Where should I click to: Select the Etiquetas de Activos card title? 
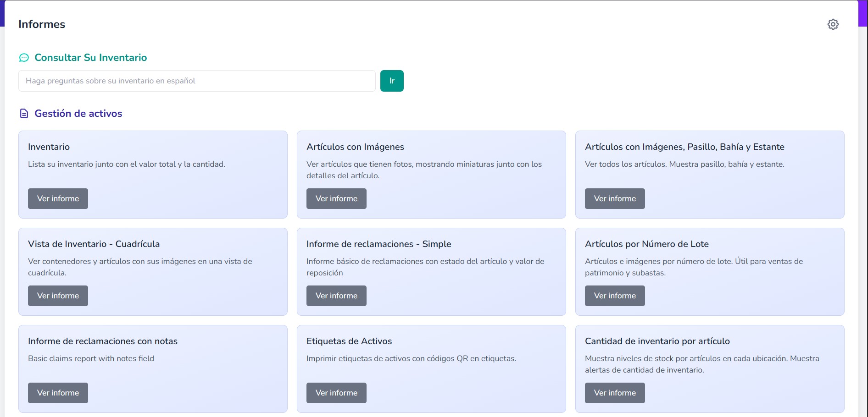coord(349,341)
